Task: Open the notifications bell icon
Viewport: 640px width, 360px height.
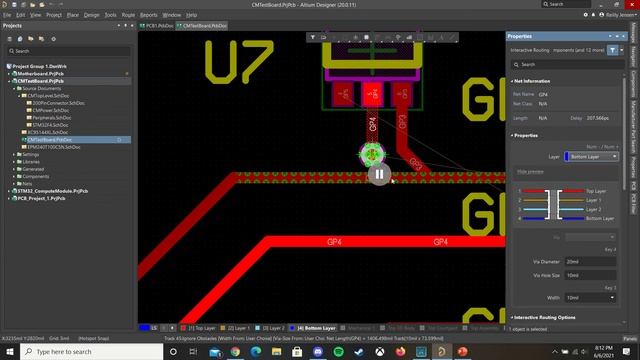Action: (x=593, y=15)
